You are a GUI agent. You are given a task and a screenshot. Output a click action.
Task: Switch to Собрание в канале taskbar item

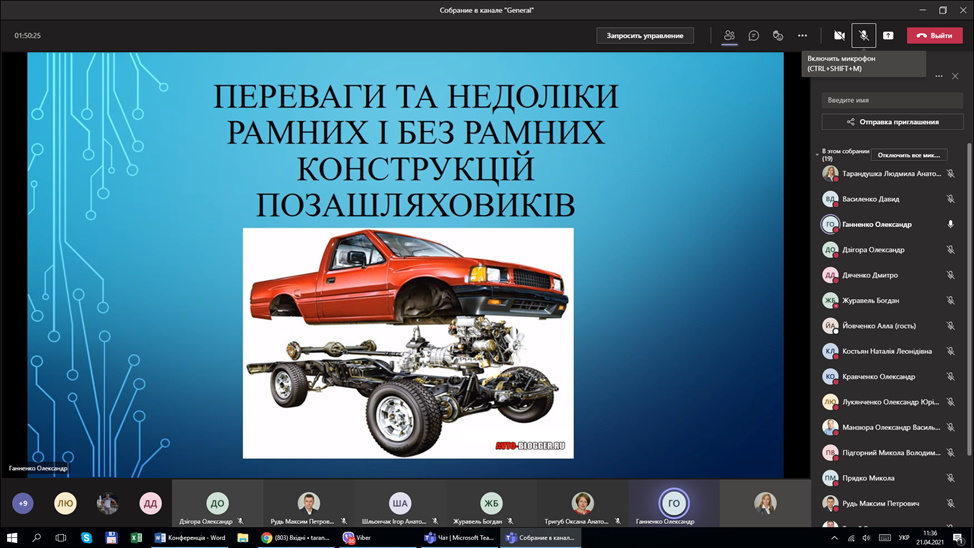pyautogui.click(x=540, y=538)
